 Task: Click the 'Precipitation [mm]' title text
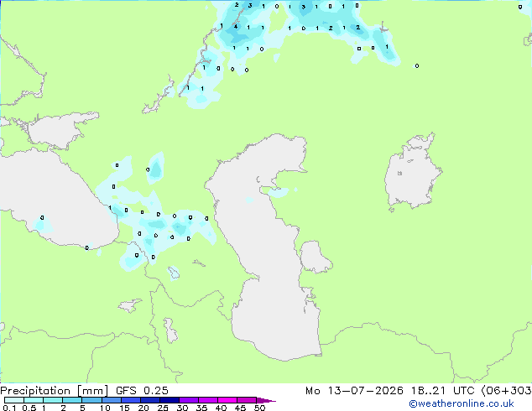(x=55, y=391)
